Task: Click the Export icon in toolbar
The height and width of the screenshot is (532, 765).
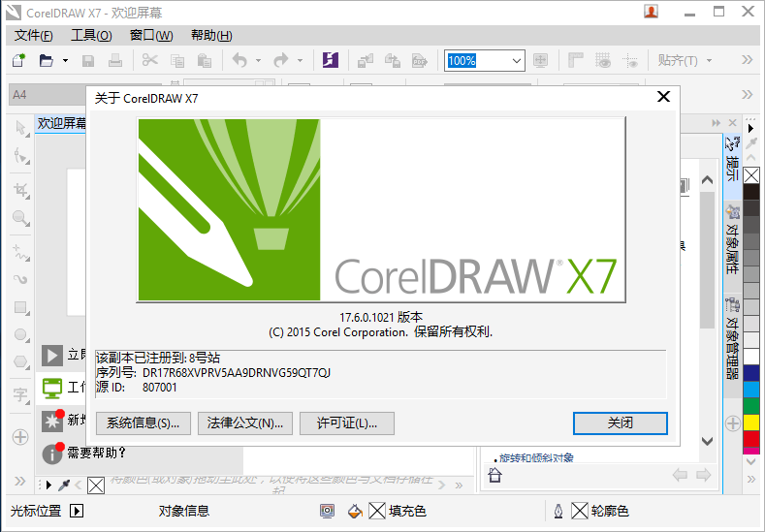Action: 393,61
